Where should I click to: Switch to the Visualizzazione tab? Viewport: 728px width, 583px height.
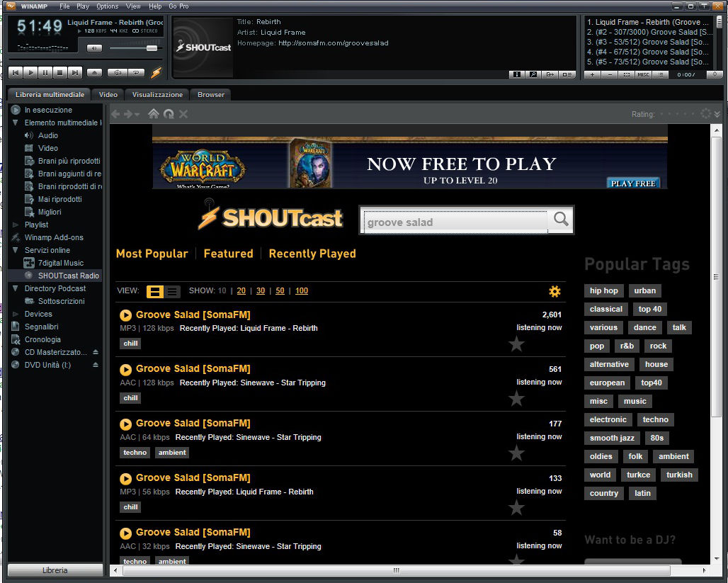pos(157,94)
